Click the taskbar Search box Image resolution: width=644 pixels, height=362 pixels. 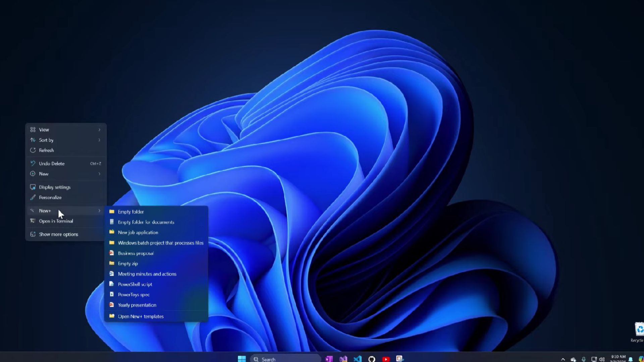pyautogui.click(x=285, y=359)
